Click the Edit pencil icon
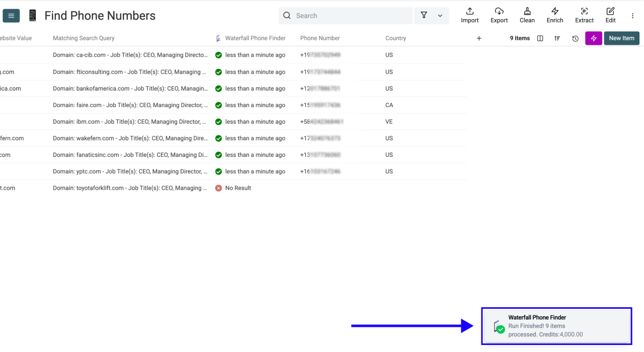Image resolution: width=644 pixels, height=352 pixels. [x=610, y=12]
